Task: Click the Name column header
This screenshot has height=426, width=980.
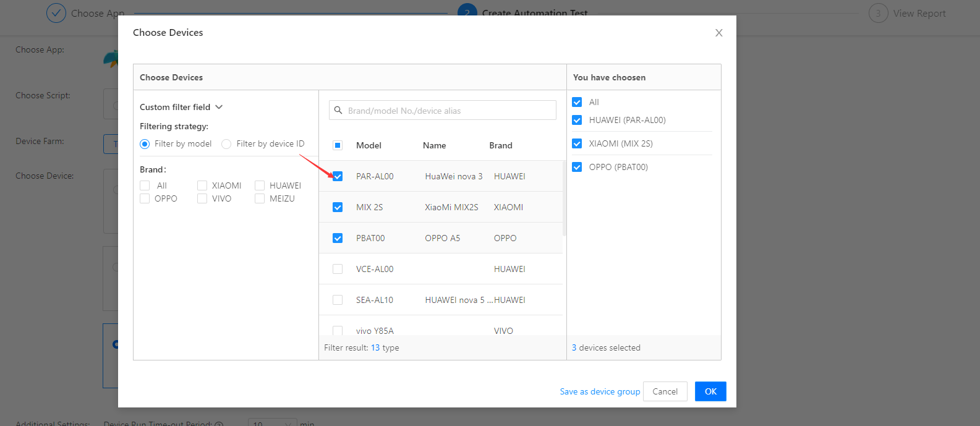Action: 434,145
